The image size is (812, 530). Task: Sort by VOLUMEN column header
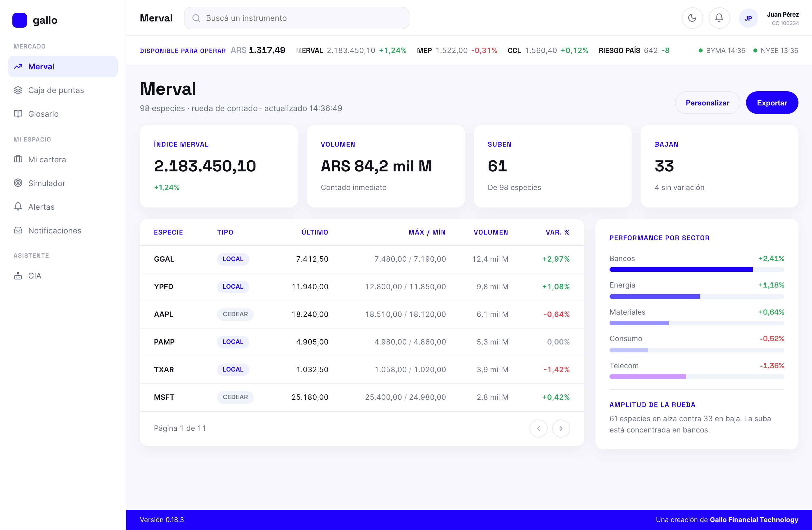(491, 232)
